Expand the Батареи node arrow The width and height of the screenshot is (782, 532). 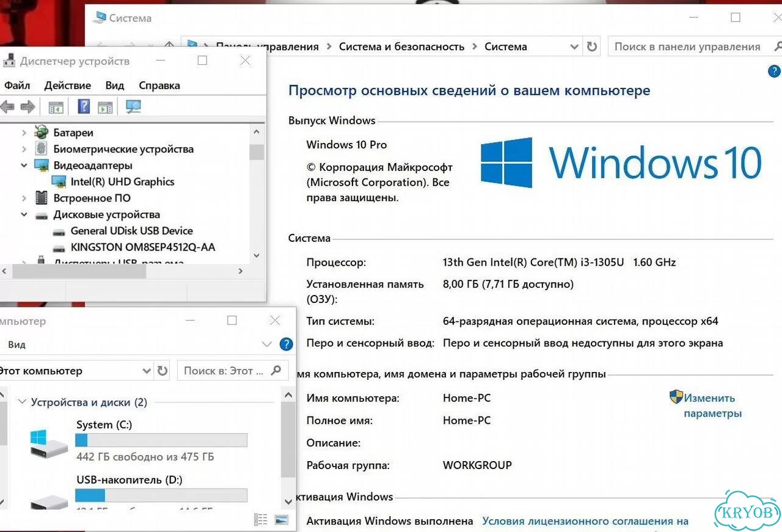click(x=24, y=132)
